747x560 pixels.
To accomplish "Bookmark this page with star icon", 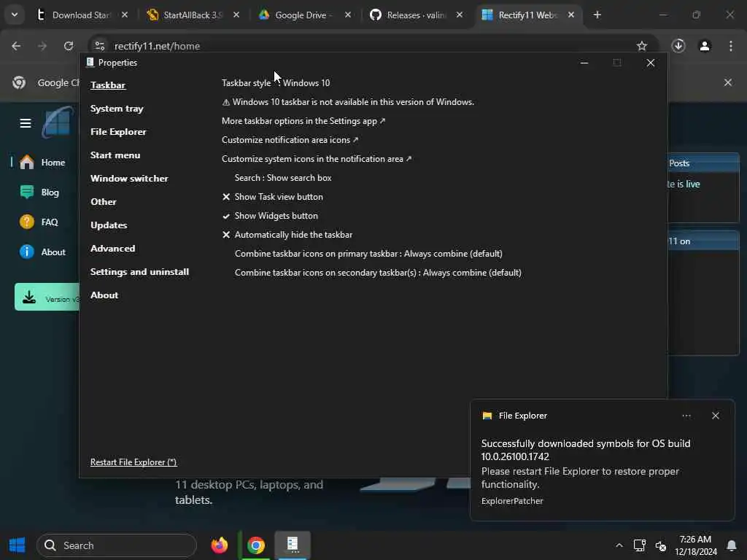I will (642, 46).
